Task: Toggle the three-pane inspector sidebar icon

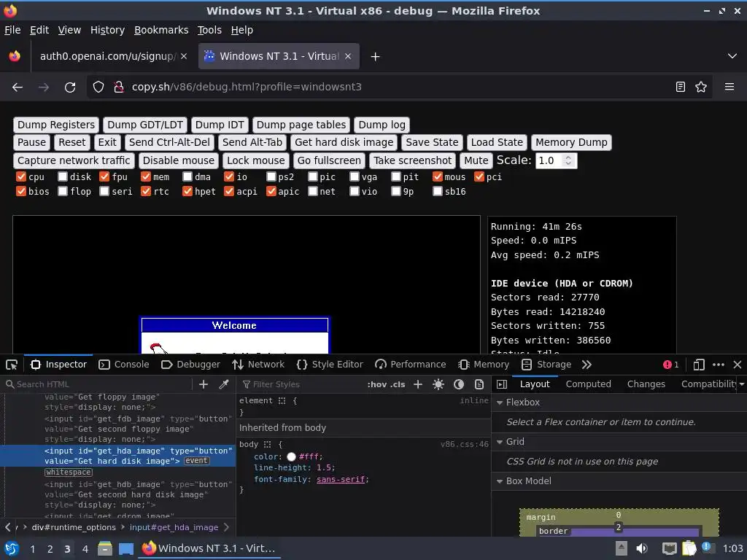Action: pyautogui.click(x=502, y=384)
